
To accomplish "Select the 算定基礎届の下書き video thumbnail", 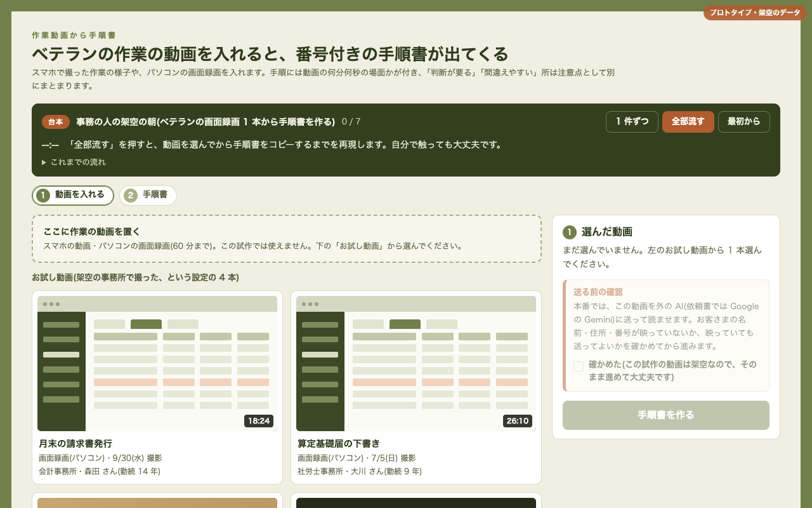I will coord(416,363).
